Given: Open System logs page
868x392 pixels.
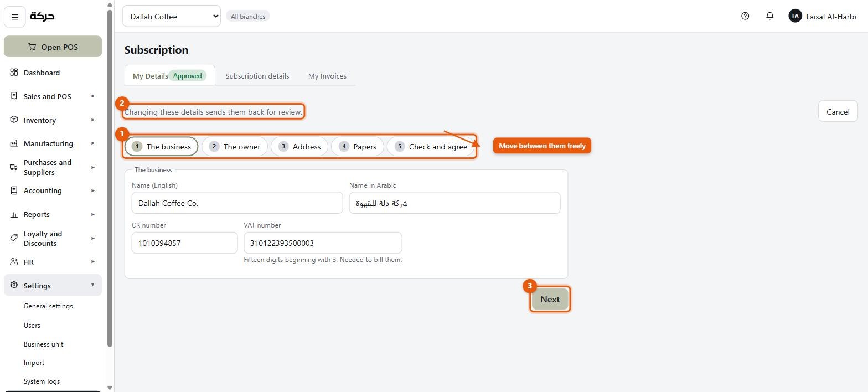Looking at the screenshot, I should click(42, 381).
